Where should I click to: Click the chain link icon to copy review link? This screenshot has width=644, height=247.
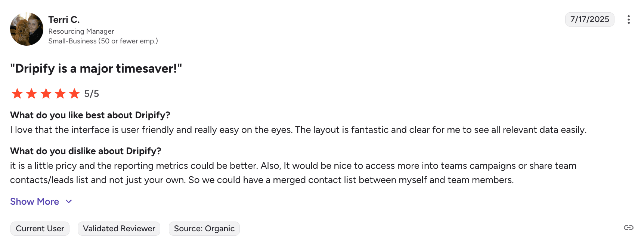(629, 228)
